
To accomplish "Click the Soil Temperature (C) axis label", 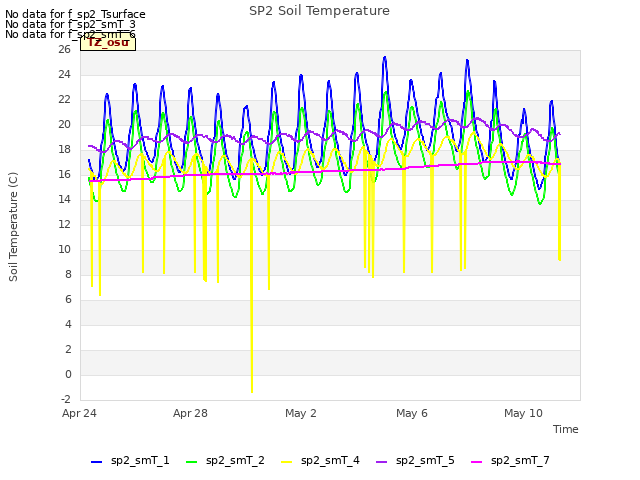I will (x=13, y=227).
